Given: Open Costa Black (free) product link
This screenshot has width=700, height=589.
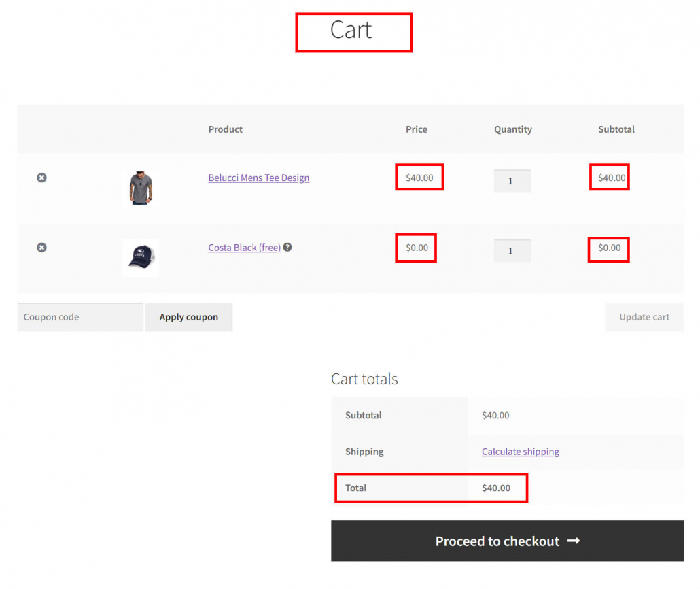Looking at the screenshot, I should tap(244, 248).
